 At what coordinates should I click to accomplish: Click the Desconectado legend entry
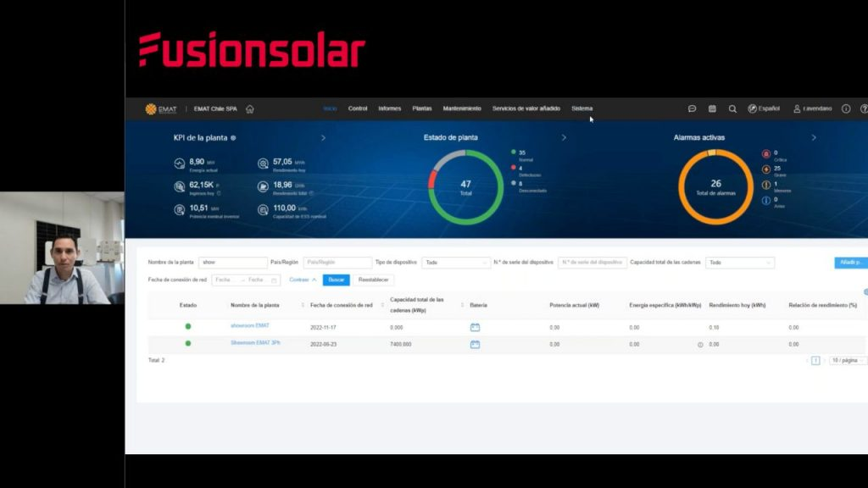pyautogui.click(x=529, y=186)
